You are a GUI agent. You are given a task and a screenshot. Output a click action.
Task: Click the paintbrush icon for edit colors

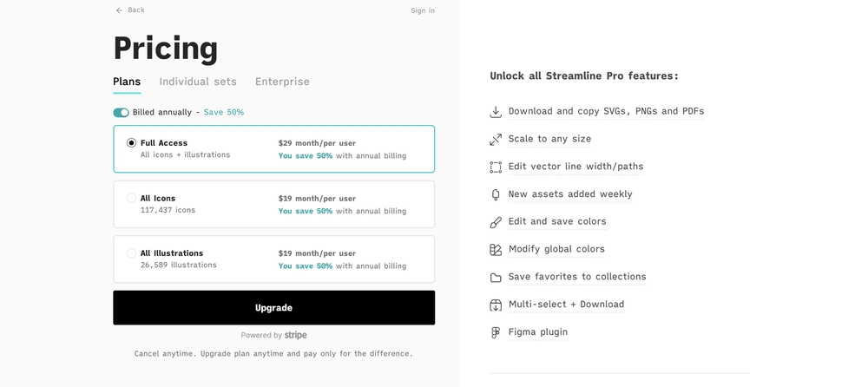point(496,222)
